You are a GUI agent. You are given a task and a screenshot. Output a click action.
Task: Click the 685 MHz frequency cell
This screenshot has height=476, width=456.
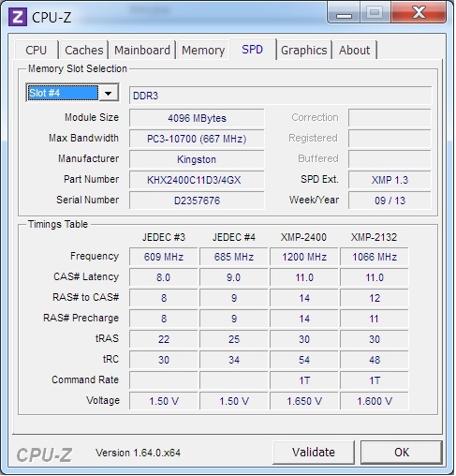pyautogui.click(x=234, y=257)
